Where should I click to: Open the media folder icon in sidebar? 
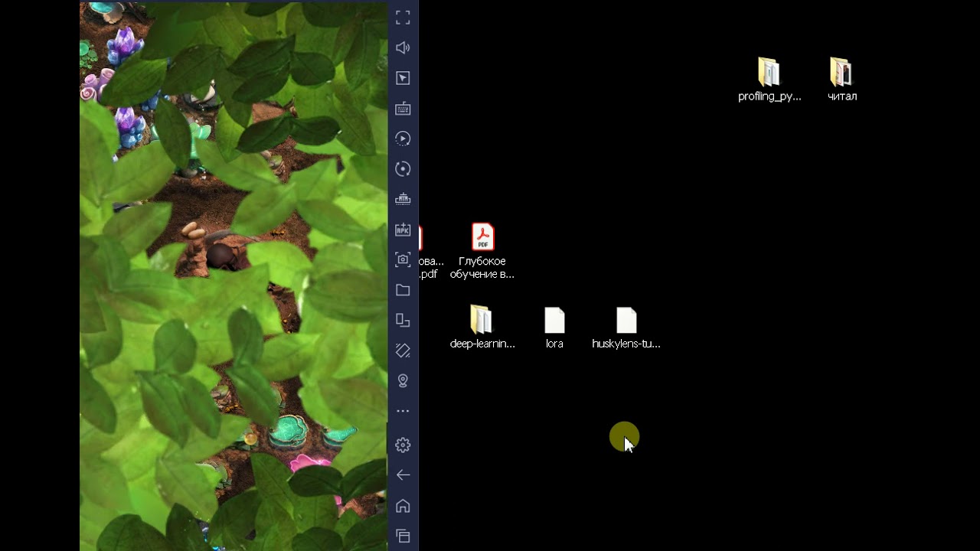tap(403, 290)
